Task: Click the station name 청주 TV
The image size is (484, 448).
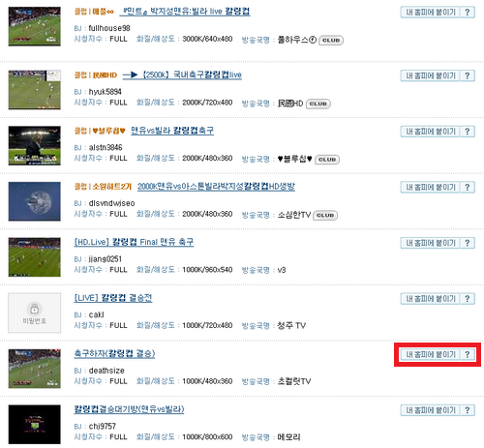Action: pos(291,326)
